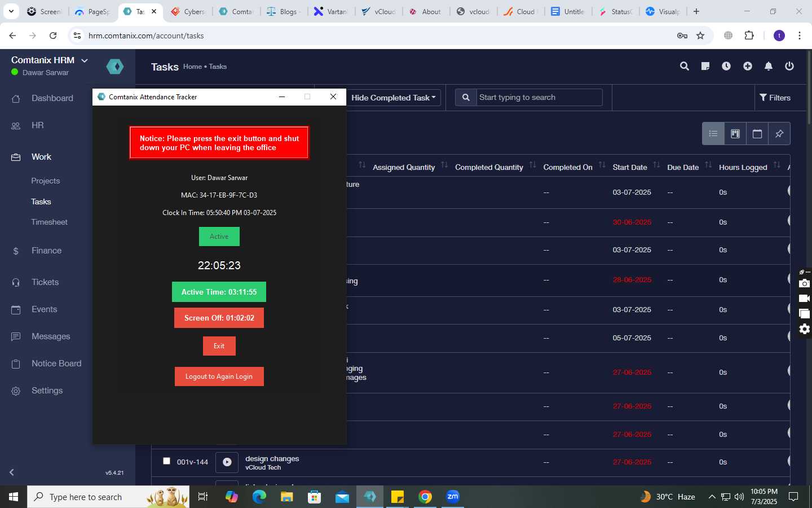Screen dimensions: 812x508
Task: Open Events in the sidebar
Action: click(45, 309)
